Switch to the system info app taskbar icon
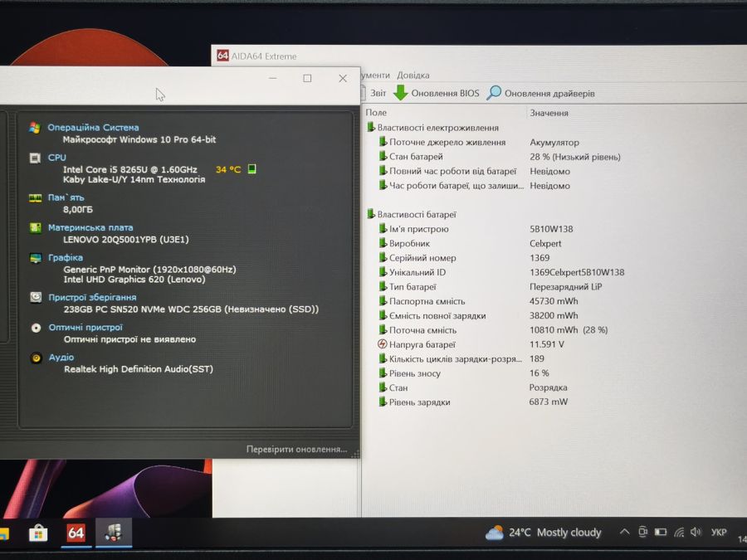Screen dimensions: 747x560 tap(114, 533)
